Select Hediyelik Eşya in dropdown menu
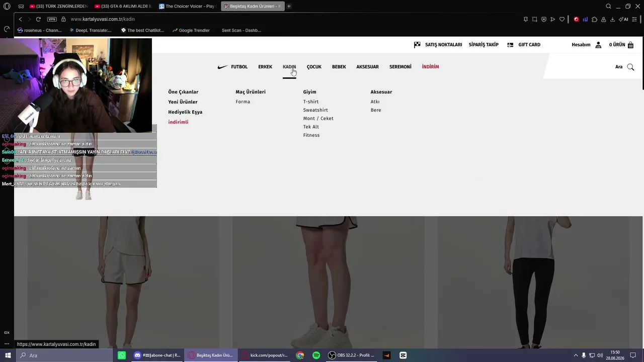This screenshot has width=644, height=362. pyautogui.click(x=185, y=112)
